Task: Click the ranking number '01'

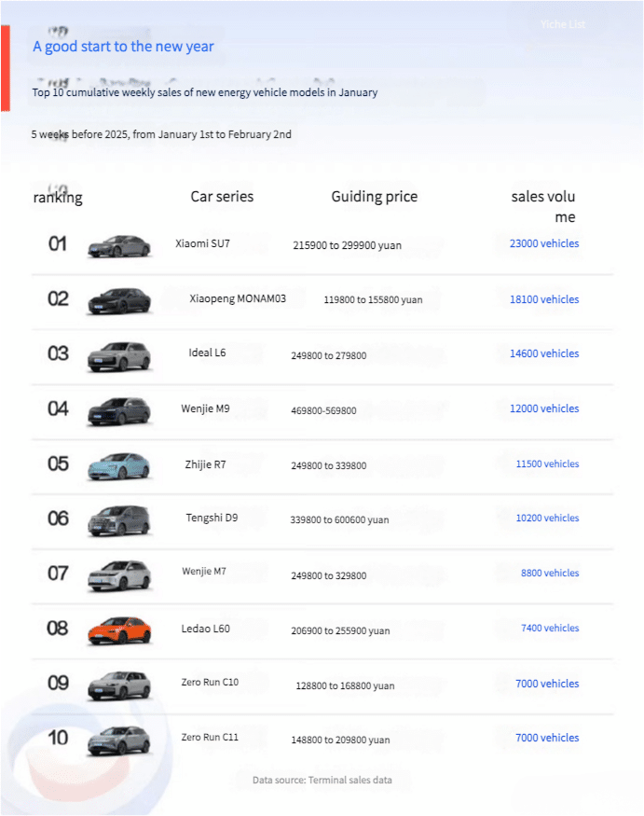Action: [58, 243]
